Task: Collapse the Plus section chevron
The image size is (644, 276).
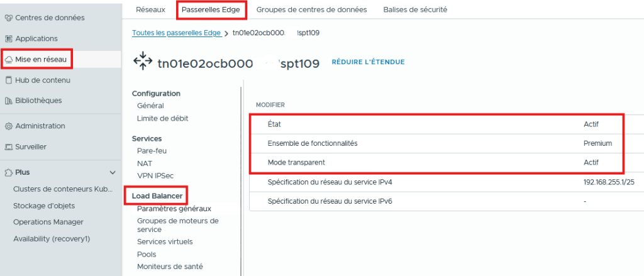Action: click(113, 172)
